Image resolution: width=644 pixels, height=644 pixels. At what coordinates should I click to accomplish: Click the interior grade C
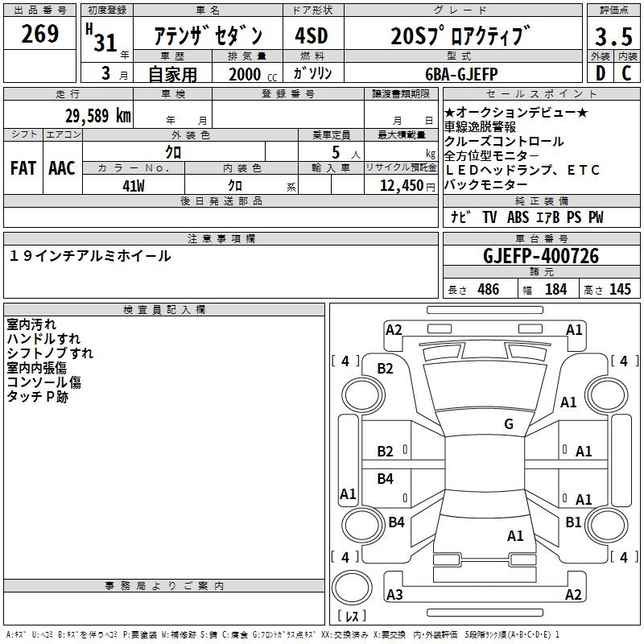click(x=626, y=73)
